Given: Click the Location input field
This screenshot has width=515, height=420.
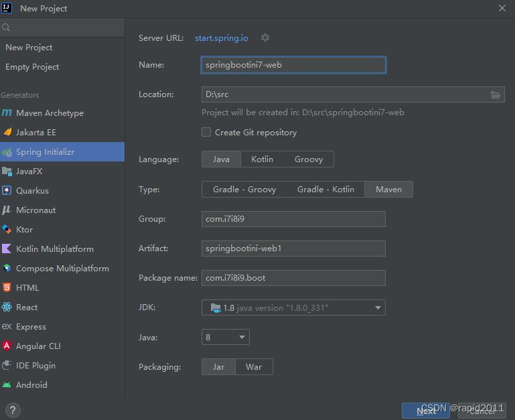Looking at the screenshot, I should (x=353, y=94).
